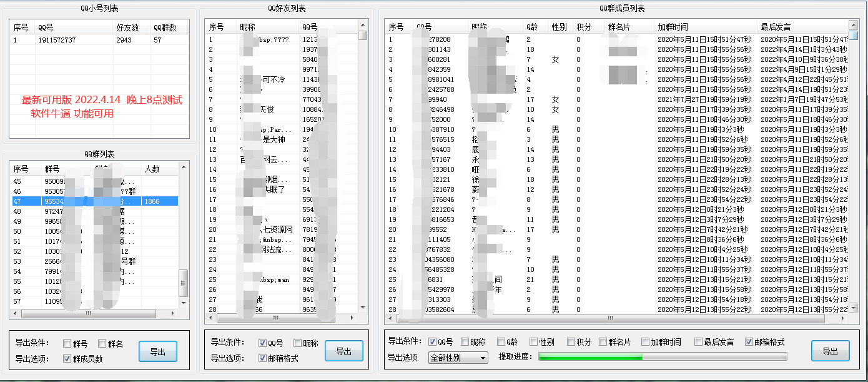Enable the 加群时间 checkbox
This screenshot has width=868, height=382.
click(x=645, y=342)
